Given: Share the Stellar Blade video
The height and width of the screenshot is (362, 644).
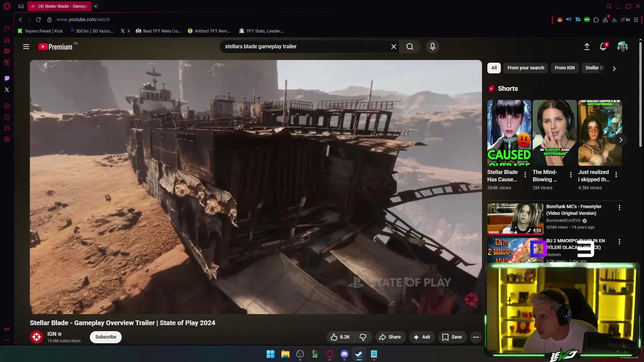Looking at the screenshot, I should click(x=389, y=337).
